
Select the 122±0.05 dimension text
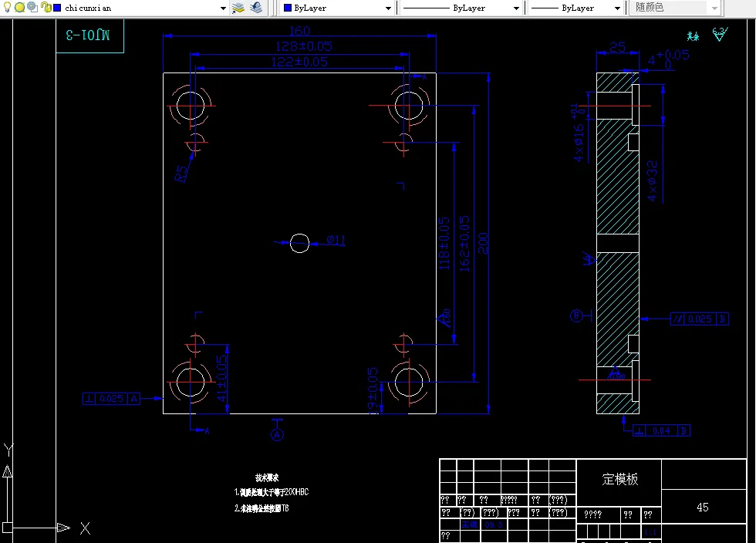pos(299,62)
